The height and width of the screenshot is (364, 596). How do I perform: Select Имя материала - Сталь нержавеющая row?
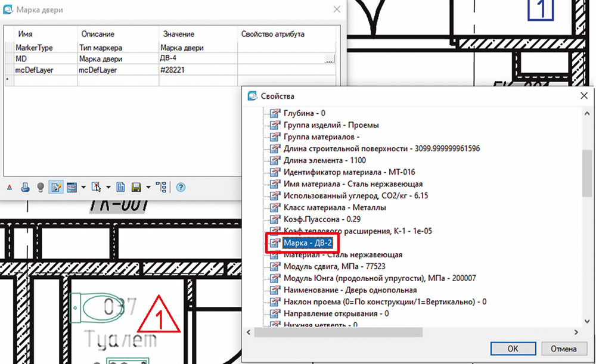pyautogui.click(x=353, y=184)
